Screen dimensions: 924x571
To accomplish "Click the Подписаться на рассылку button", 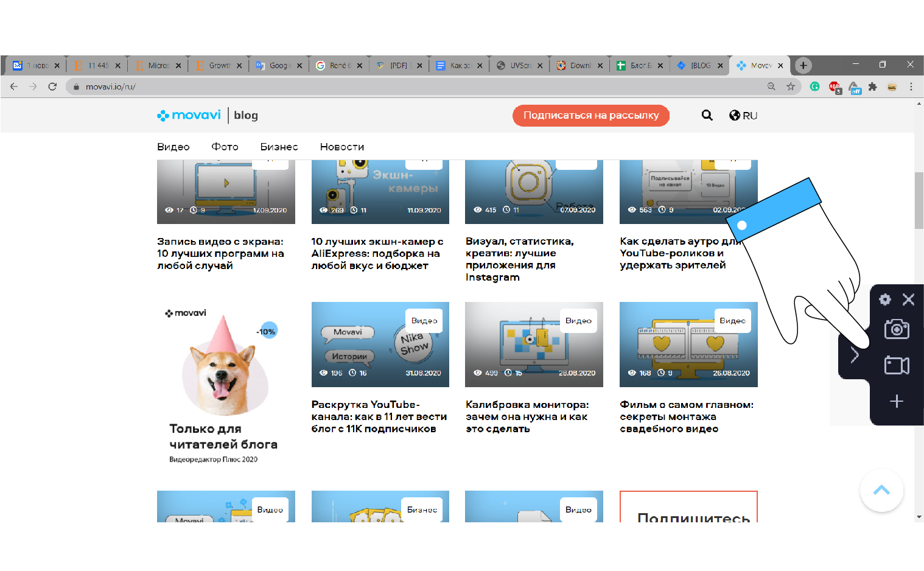I will click(590, 116).
